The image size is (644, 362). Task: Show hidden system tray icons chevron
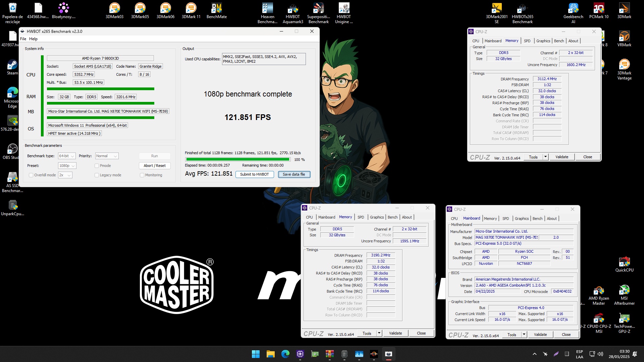click(535, 354)
